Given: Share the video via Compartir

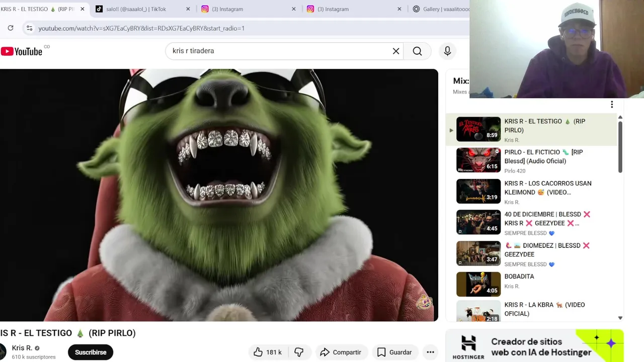Looking at the screenshot, I should coord(341,352).
